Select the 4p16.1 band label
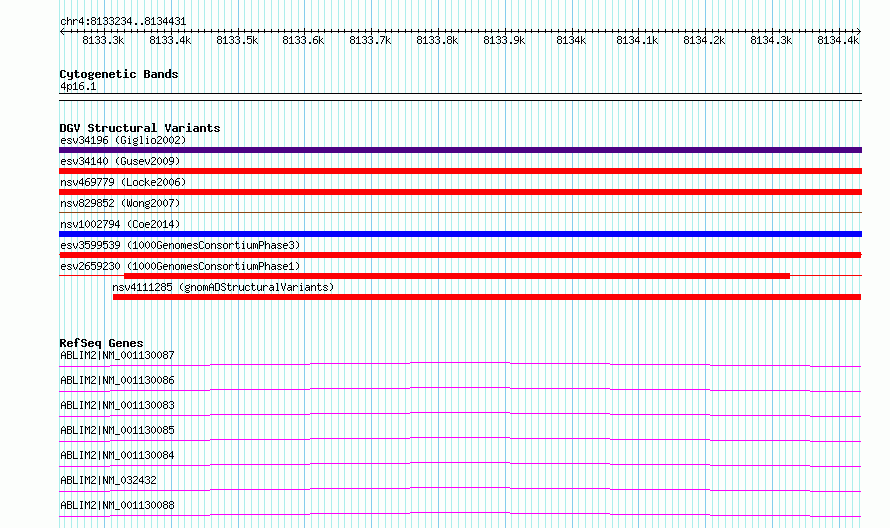890x528 pixels. click(x=78, y=87)
